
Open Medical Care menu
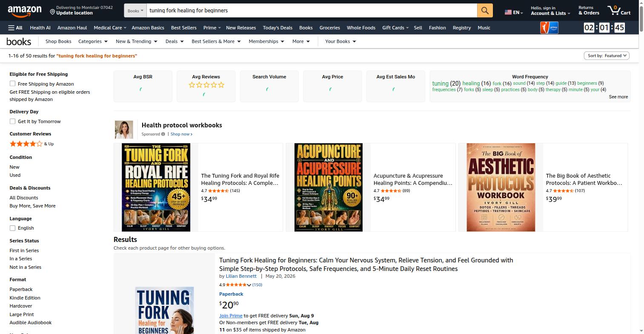[110, 28]
